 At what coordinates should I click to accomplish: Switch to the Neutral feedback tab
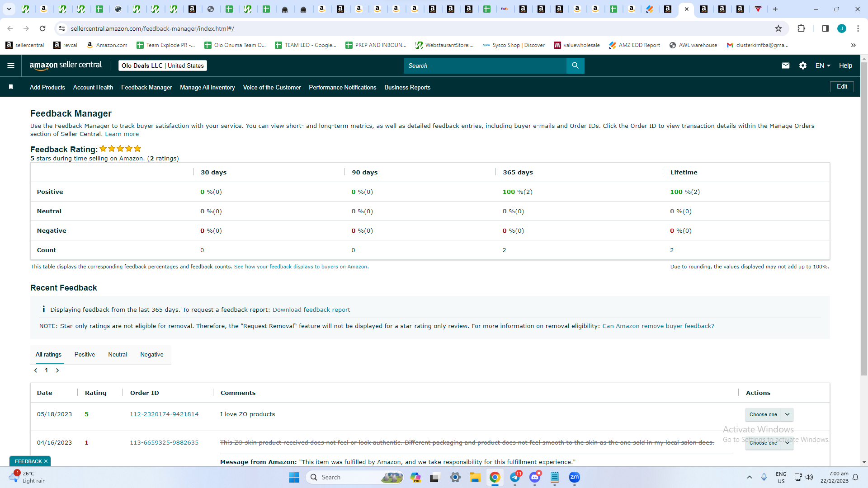pos(118,355)
